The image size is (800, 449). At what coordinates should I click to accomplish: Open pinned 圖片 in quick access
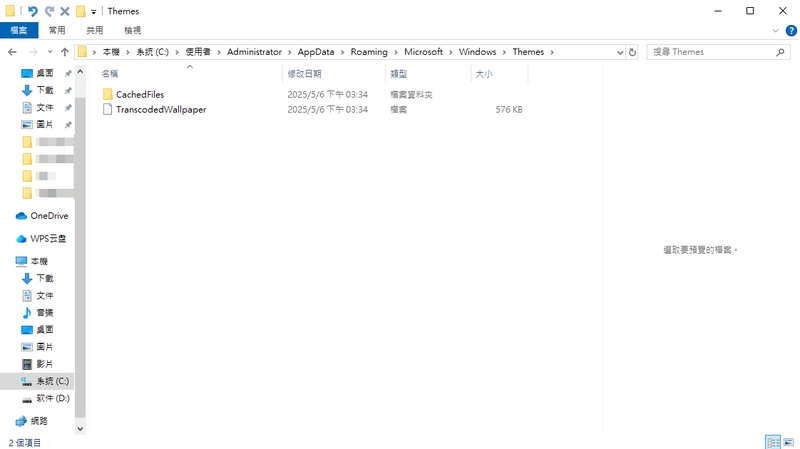(x=44, y=124)
